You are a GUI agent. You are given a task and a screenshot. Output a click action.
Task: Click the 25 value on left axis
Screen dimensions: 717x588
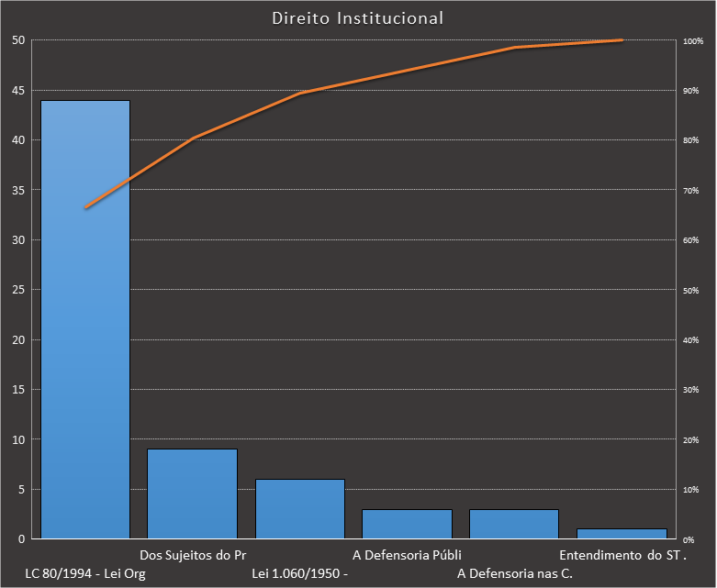pos(18,290)
